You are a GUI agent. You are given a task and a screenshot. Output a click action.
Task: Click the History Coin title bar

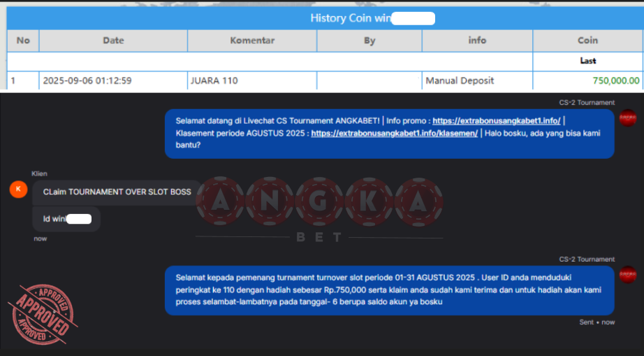pos(325,18)
